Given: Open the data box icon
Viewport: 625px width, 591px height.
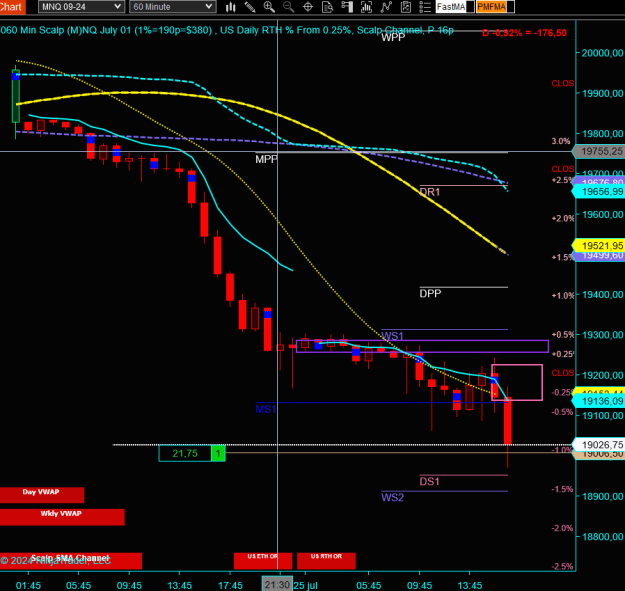Looking at the screenshot, I should click(327, 7).
